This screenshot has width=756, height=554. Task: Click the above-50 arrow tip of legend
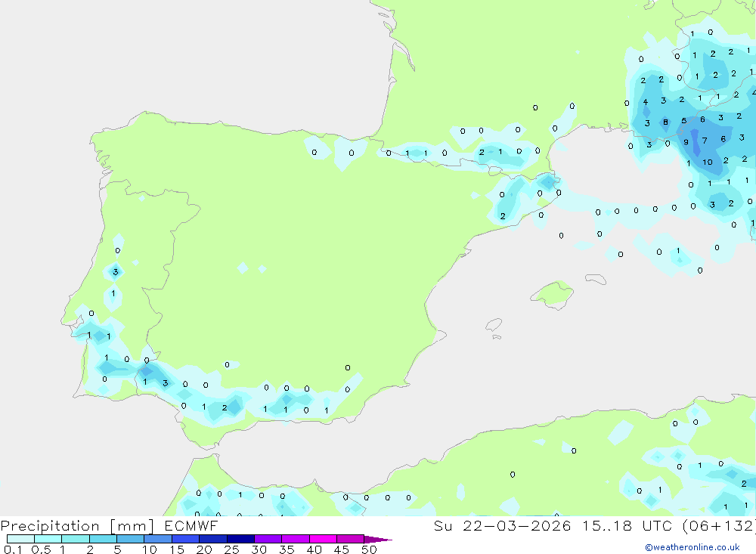(378, 539)
